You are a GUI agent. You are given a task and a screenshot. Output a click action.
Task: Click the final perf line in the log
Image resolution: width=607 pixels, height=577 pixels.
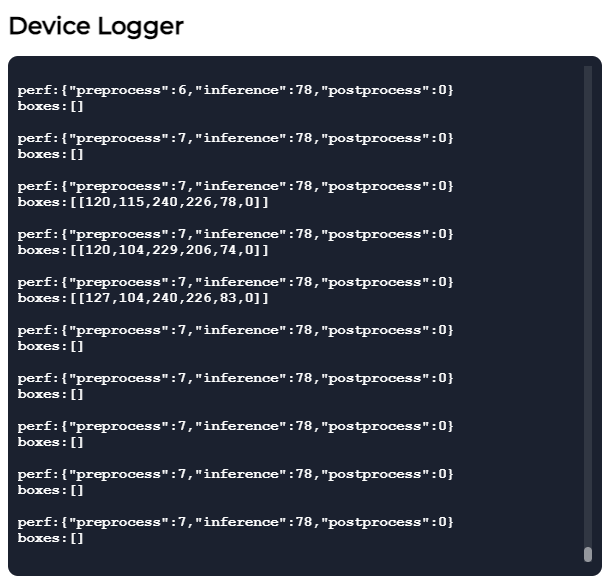pyautogui.click(x=235, y=522)
